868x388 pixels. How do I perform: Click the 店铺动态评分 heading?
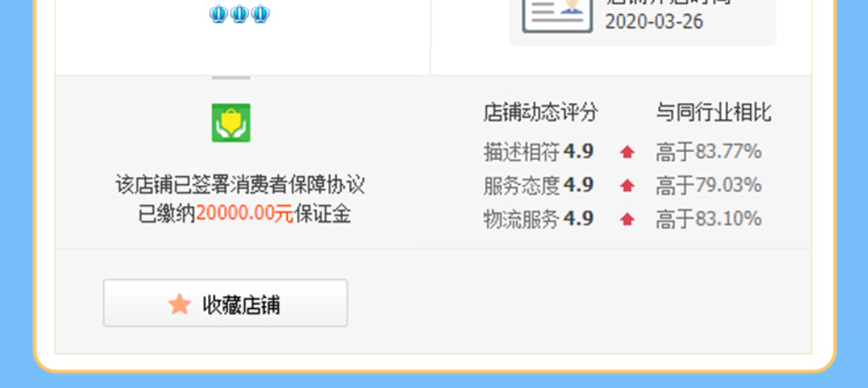click(x=541, y=112)
